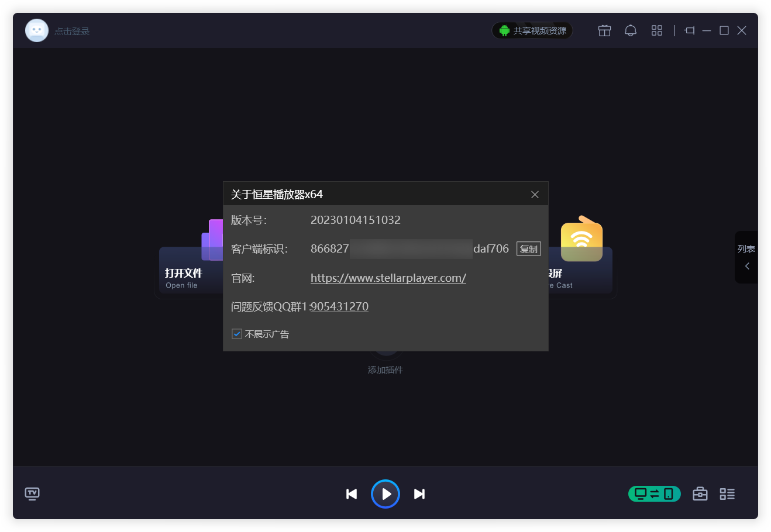Skip to the next track
The image size is (771, 532).
coord(419,494)
